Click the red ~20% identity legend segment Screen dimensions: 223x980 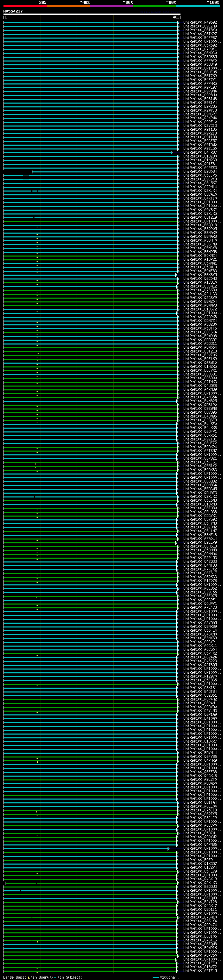25,6
